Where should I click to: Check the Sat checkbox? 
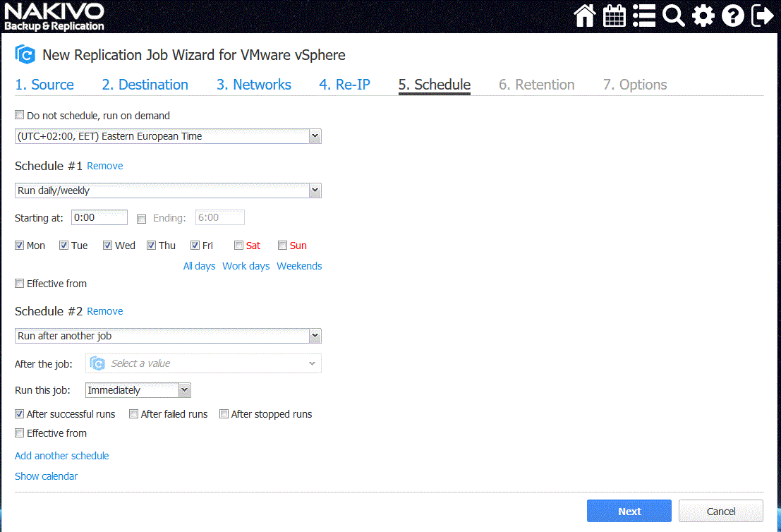[238, 245]
